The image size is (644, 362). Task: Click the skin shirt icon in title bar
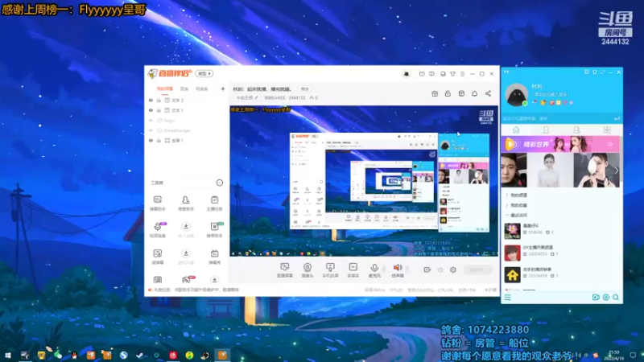452,74
